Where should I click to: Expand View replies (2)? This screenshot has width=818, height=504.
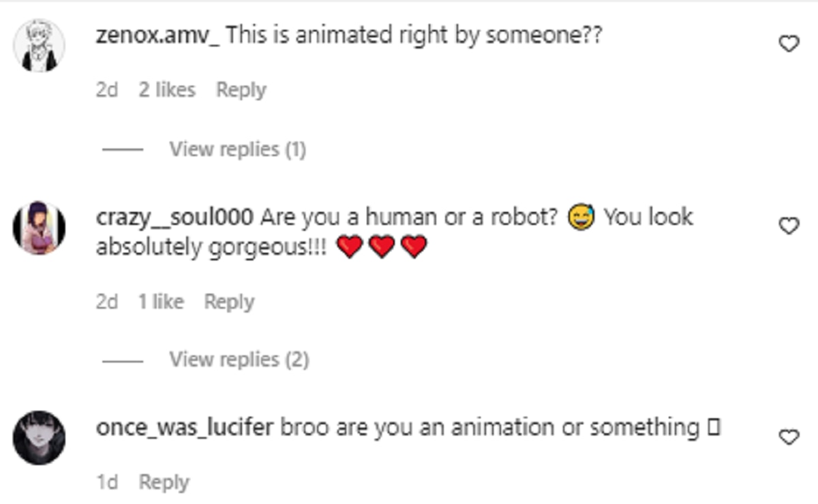click(x=239, y=359)
